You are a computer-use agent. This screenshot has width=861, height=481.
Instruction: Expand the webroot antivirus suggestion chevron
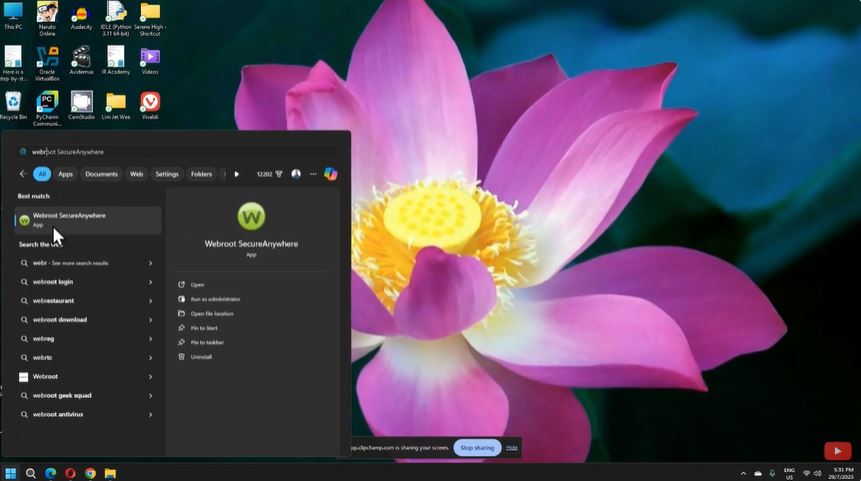150,414
